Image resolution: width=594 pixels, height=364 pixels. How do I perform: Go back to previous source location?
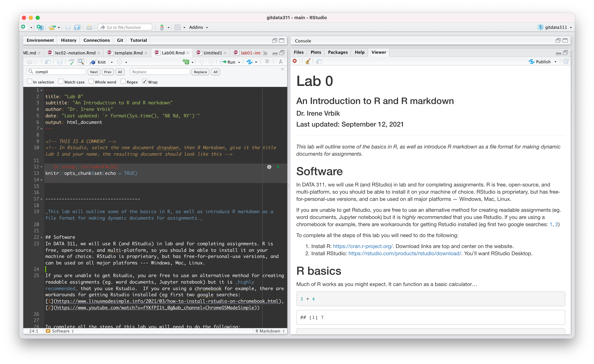click(x=29, y=62)
